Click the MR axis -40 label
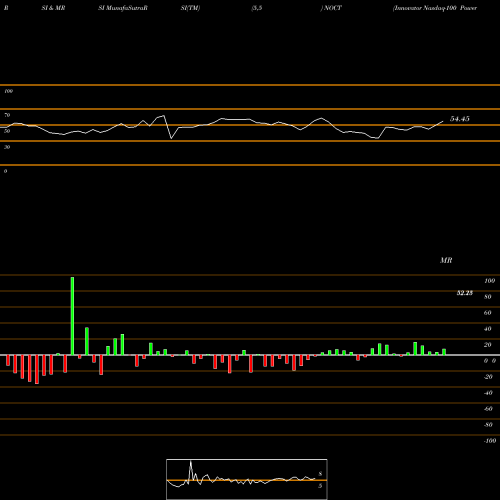Screen dimensions: 500x500 (488, 393)
